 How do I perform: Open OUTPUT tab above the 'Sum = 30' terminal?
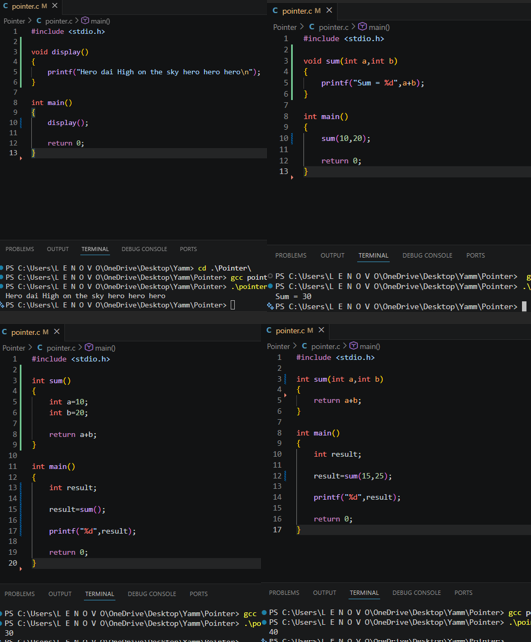332,255
